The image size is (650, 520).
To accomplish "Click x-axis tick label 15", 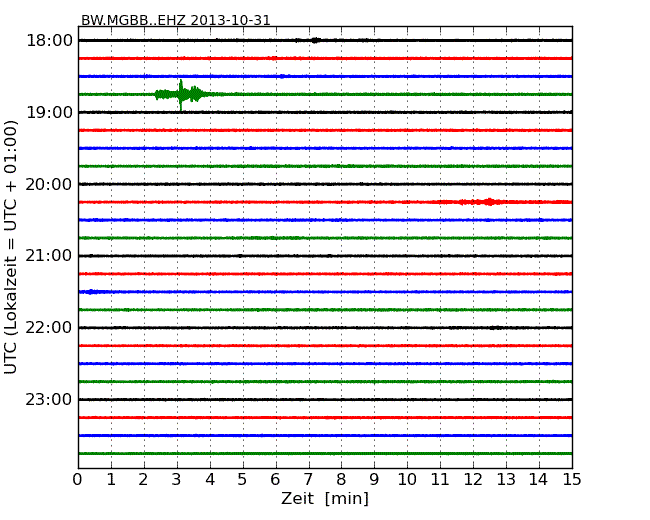I will [572, 480].
